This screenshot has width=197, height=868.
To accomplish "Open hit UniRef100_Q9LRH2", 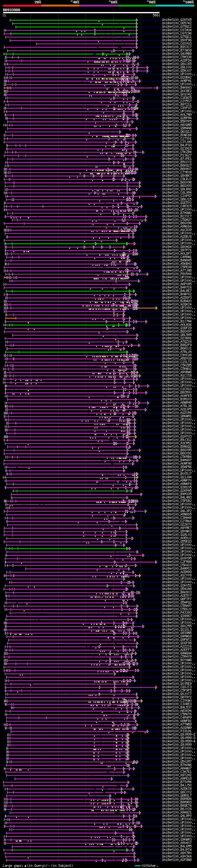I will click(x=177, y=189).
